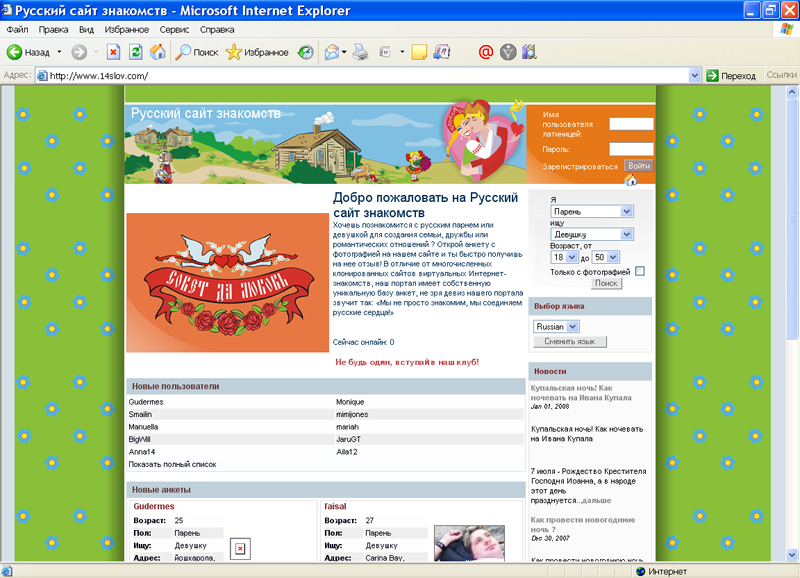Click the vertical scrollbar thumb
The image size is (800, 578).
coord(792,218)
